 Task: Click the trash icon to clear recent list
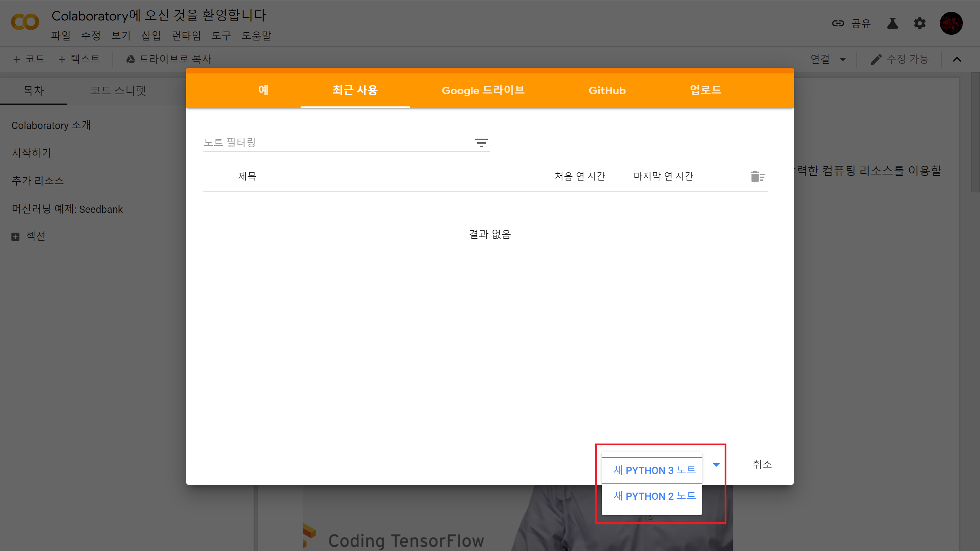click(x=757, y=177)
